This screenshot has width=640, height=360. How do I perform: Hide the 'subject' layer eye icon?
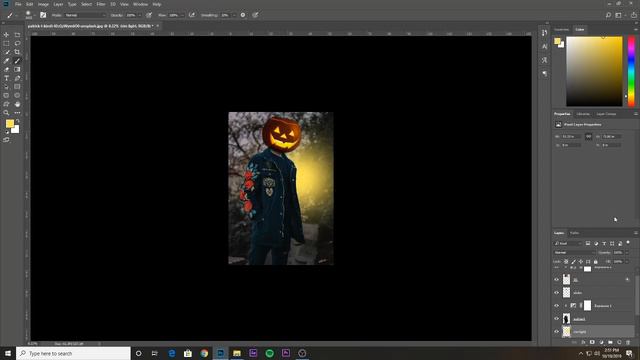coord(556,318)
